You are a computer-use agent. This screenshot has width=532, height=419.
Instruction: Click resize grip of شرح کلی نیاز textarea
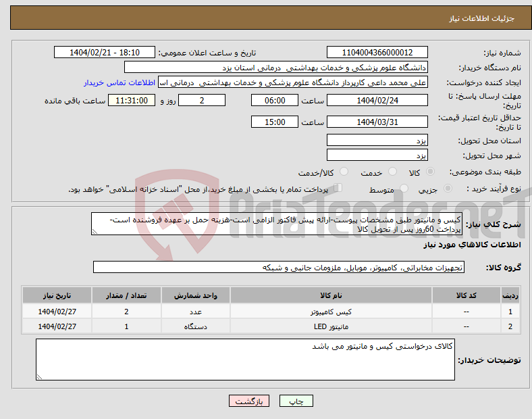coord(95,232)
